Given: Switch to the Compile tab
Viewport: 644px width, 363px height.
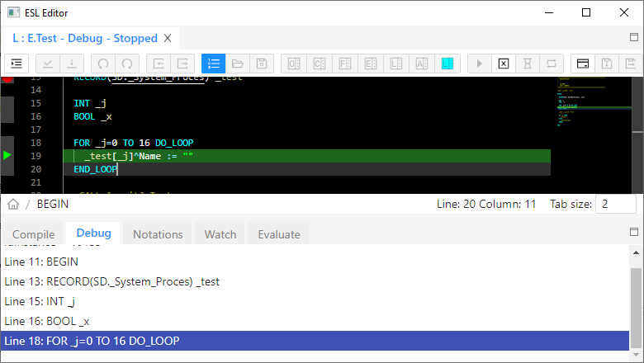Looking at the screenshot, I should point(33,234).
